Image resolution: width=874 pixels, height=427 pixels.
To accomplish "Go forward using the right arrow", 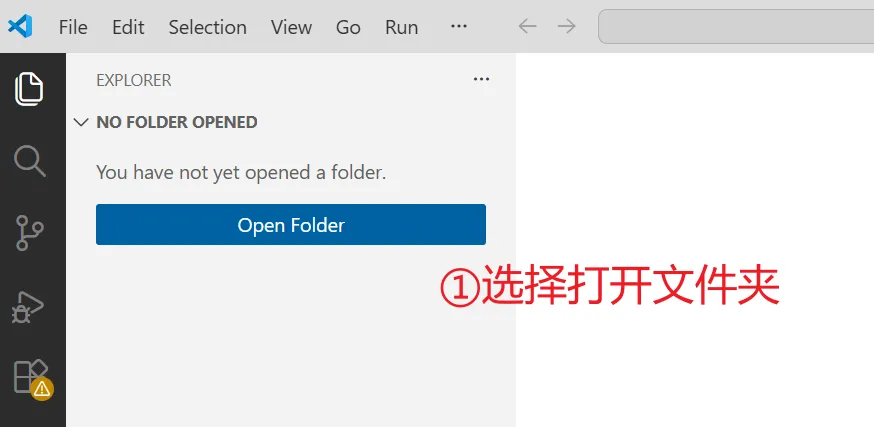I will pyautogui.click(x=566, y=26).
